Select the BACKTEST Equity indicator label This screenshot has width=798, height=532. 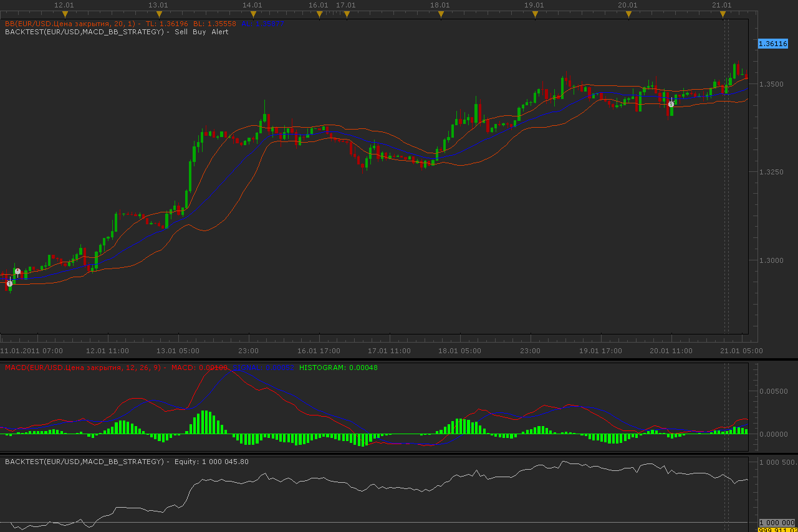[x=87, y=462]
